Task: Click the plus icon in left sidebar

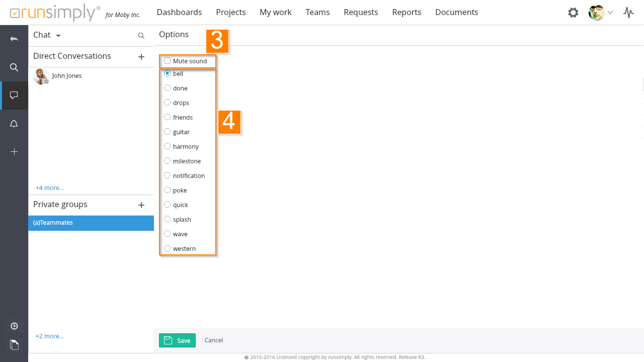Action: coord(14,152)
